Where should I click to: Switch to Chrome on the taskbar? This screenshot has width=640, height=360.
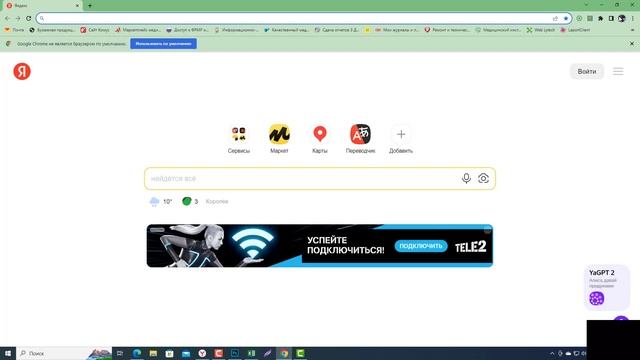point(284,353)
